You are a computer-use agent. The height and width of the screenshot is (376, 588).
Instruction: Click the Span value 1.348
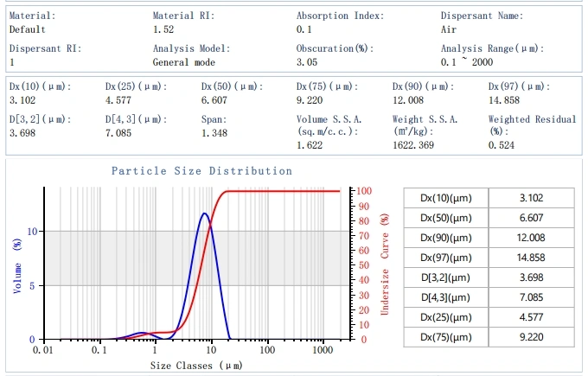pos(216,133)
